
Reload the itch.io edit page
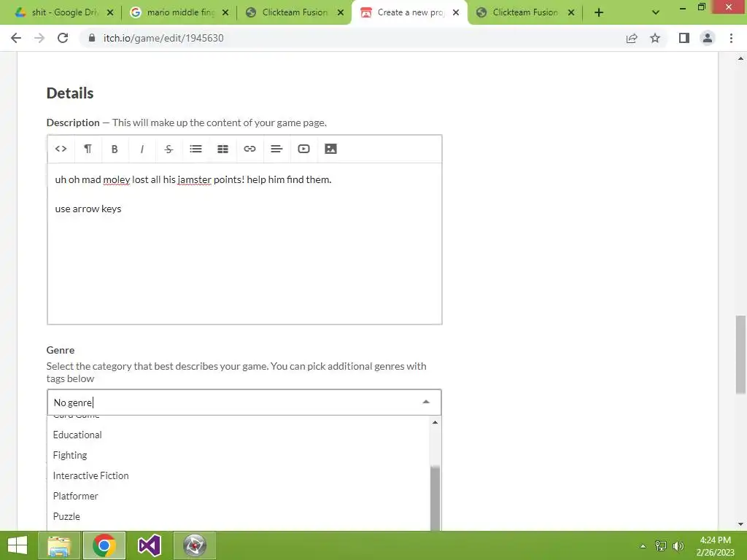(63, 38)
